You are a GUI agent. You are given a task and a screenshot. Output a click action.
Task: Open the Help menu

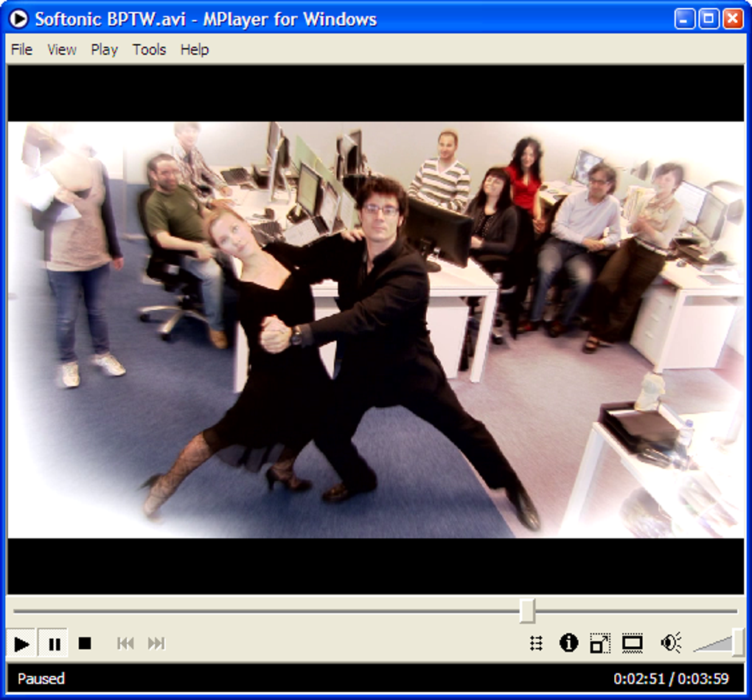[x=194, y=49]
